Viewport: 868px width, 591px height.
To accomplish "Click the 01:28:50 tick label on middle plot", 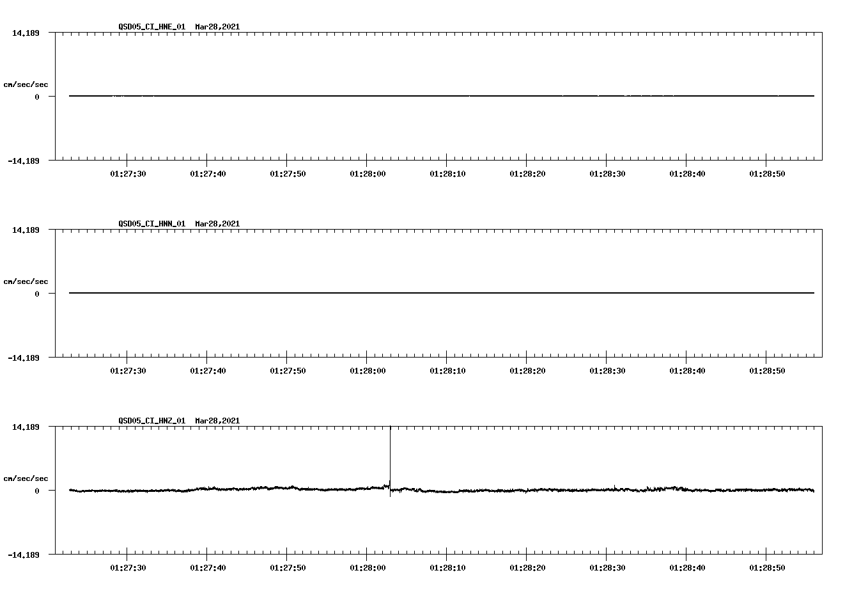I will coord(765,369).
